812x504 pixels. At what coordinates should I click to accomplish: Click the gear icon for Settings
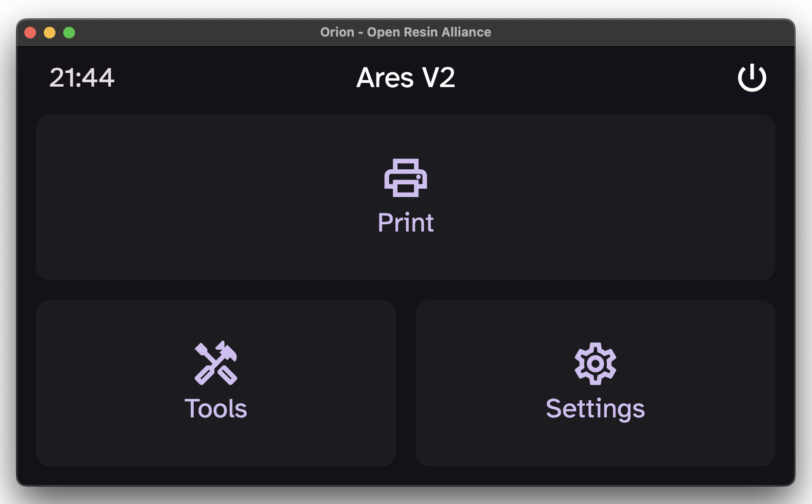coord(595,363)
